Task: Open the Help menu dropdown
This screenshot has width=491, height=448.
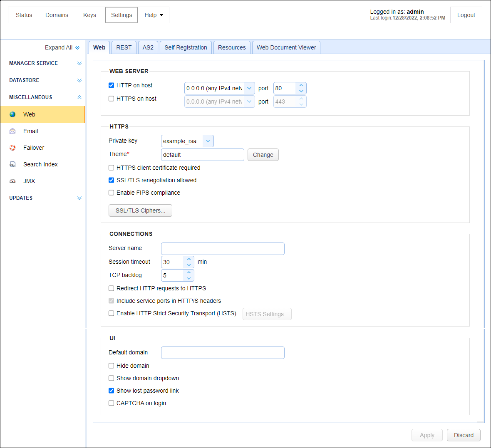Action: pos(154,15)
